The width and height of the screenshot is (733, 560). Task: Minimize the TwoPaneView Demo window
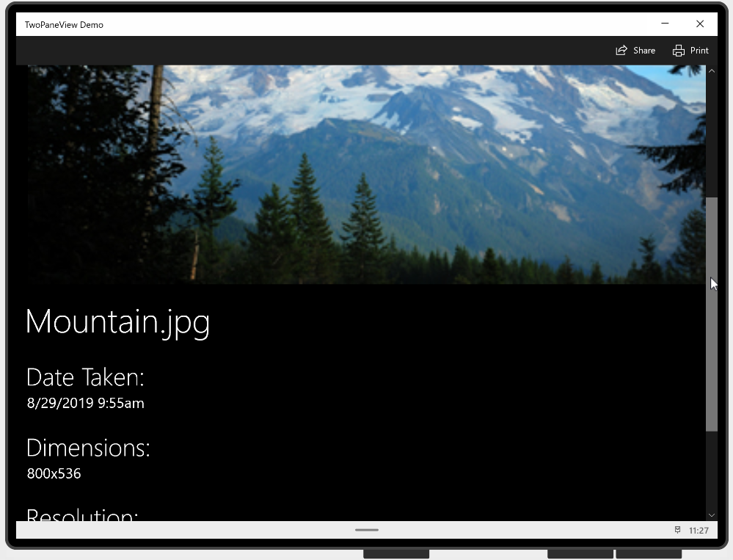pyautogui.click(x=665, y=23)
